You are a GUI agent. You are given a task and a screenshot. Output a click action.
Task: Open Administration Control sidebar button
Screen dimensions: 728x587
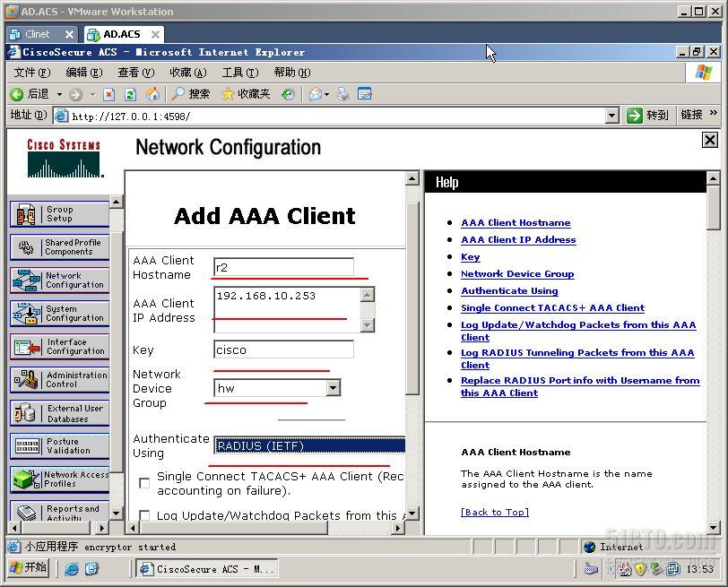(59, 380)
